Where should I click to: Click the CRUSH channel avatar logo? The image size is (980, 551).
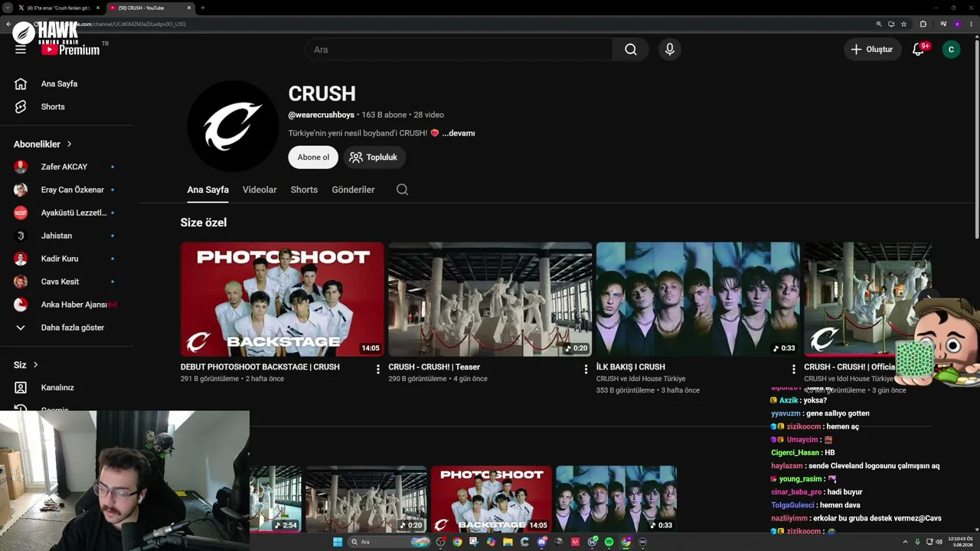pyautogui.click(x=234, y=126)
